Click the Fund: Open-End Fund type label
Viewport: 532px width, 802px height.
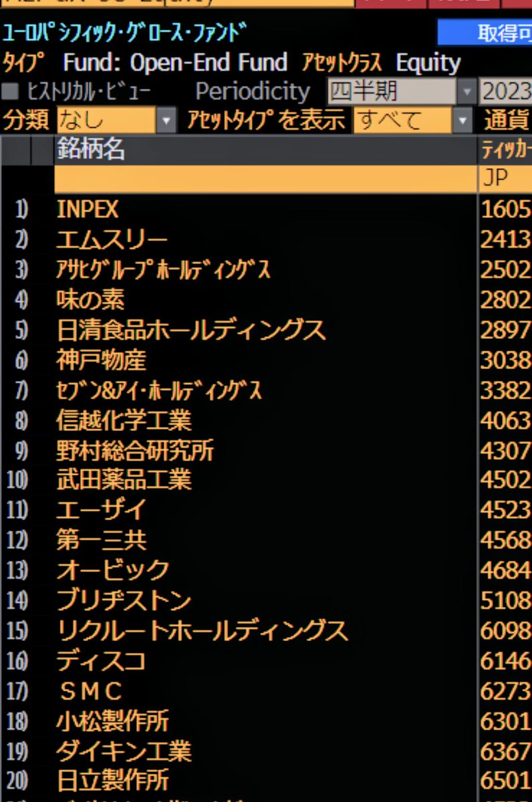pyautogui.click(x=175, y=63)
